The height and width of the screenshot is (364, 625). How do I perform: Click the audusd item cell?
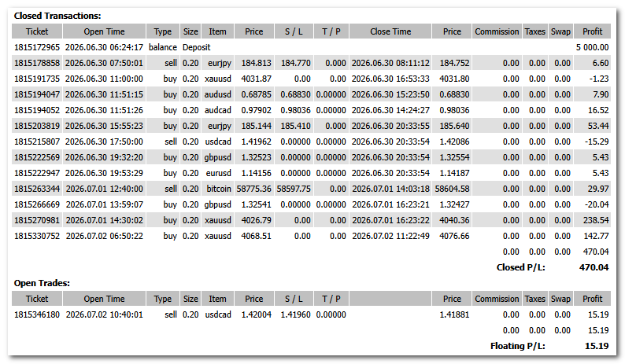pyautogui.click(x=217, y=94)
